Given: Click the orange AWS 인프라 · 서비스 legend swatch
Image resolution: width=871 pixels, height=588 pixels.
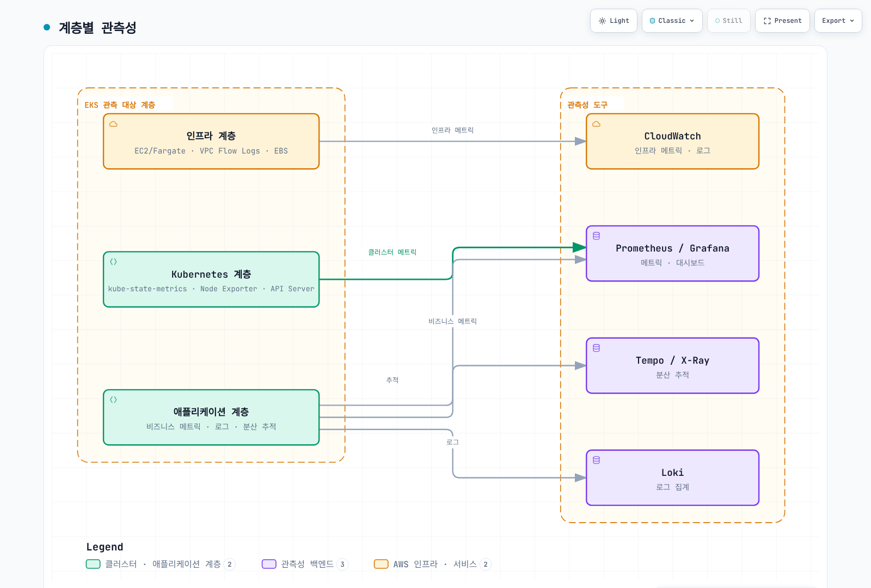Looking at the screenshot, I should [381, 564].
